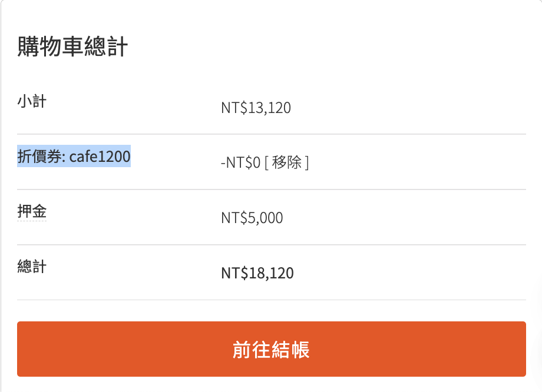
Task: Click the minus sign before NT$0
Action: click(x=223, y=164)
